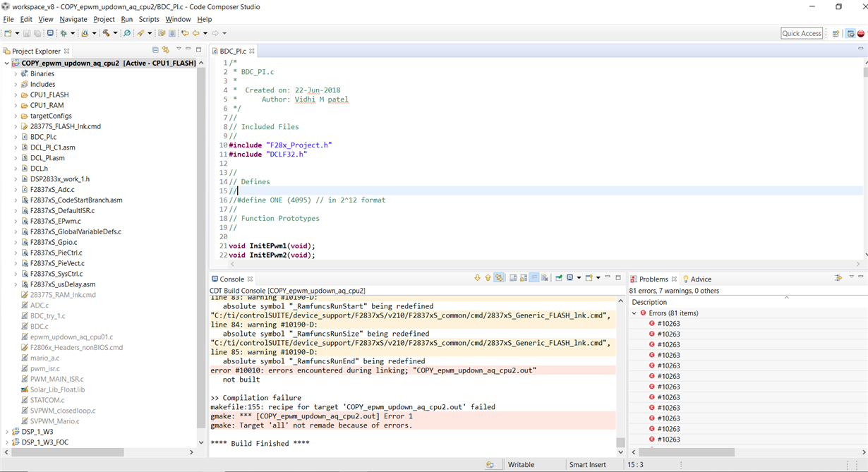Collapse COPY_epwm_updown_aq_cpu2 project node
The width and height of the screenshot is (868, 472).
tap(6, 63)
